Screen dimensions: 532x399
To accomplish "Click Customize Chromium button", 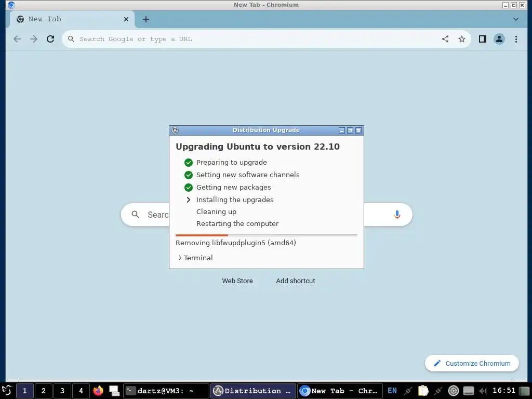I will coord(472,363).
